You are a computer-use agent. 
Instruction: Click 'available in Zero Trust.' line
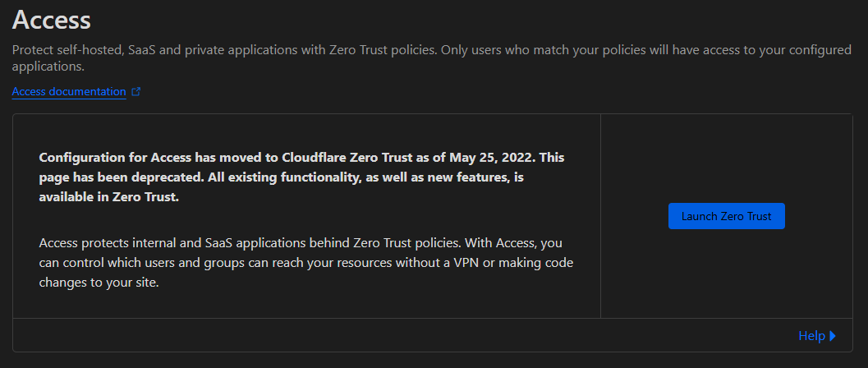coord(109,198)
